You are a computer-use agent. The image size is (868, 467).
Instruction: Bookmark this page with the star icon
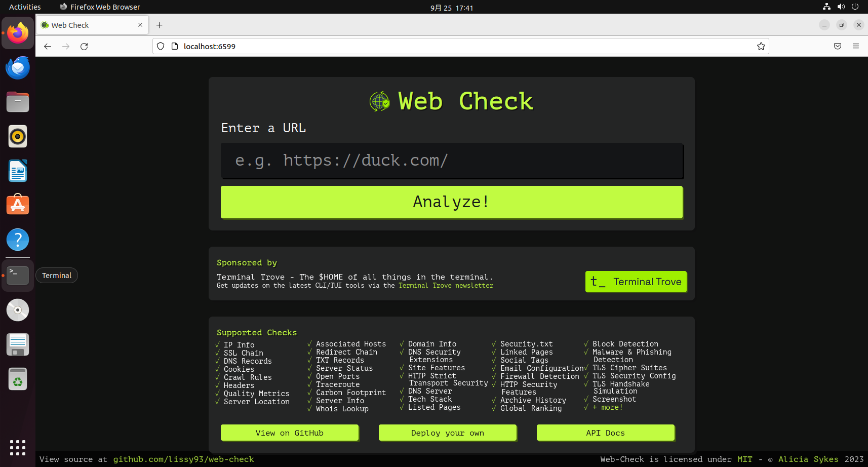(761, 47)
